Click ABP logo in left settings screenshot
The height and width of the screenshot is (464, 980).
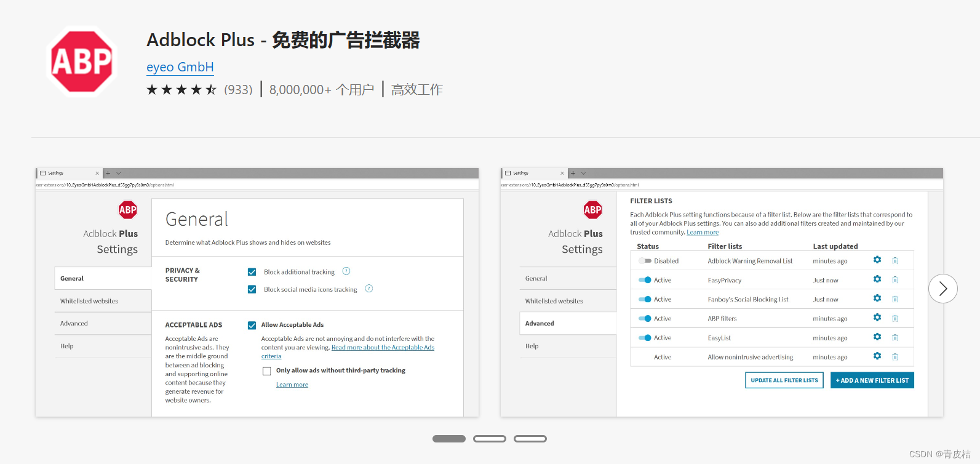click(x=128, y=210)
